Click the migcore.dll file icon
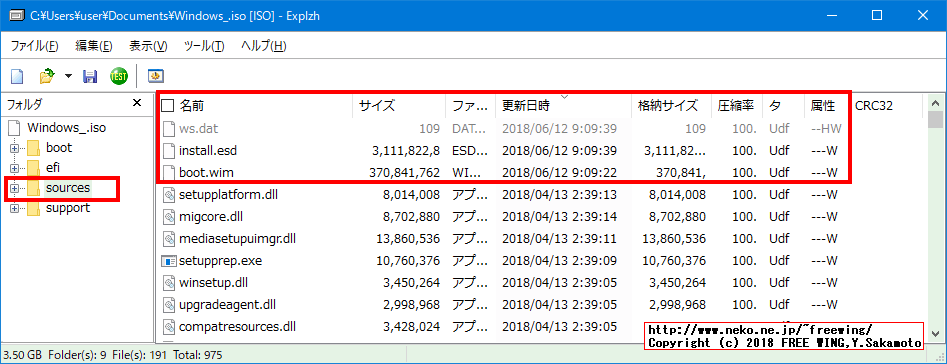Viewport: 947px width, 364px height. click(169, 216)
